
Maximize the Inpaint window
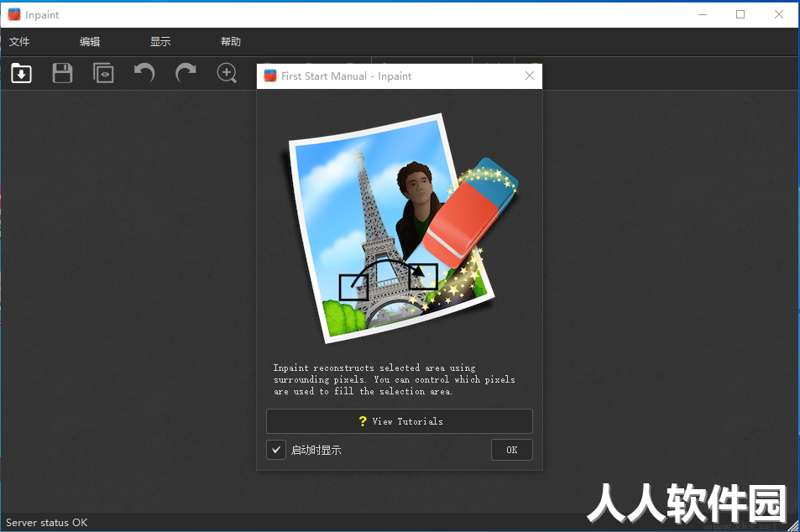click(x=740, y=14)
